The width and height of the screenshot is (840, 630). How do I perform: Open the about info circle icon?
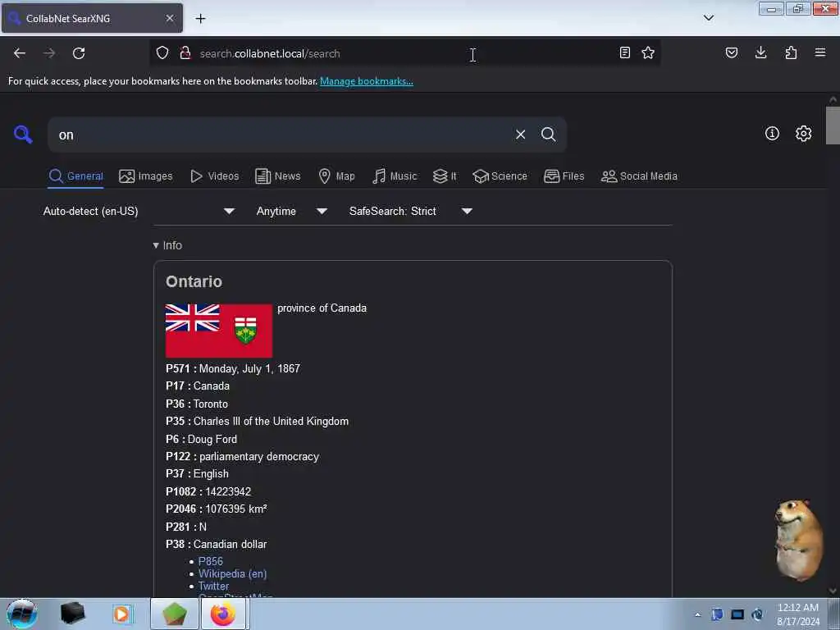coord(772,134)
